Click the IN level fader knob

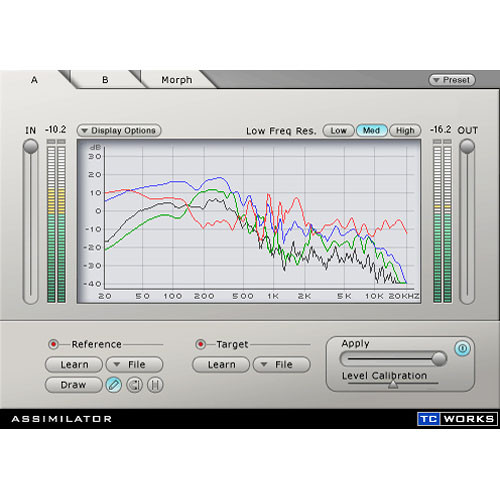(x=31, y=146)
